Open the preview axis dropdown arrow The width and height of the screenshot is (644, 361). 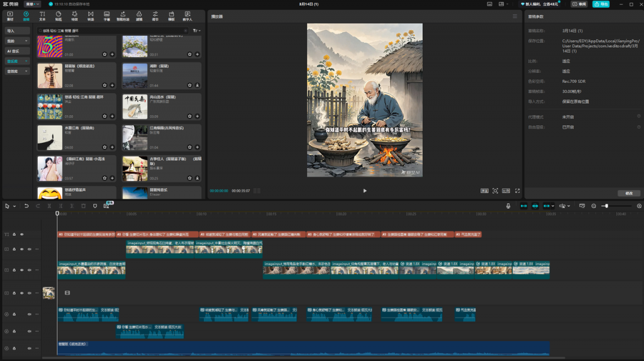click(x=569, y=206)
